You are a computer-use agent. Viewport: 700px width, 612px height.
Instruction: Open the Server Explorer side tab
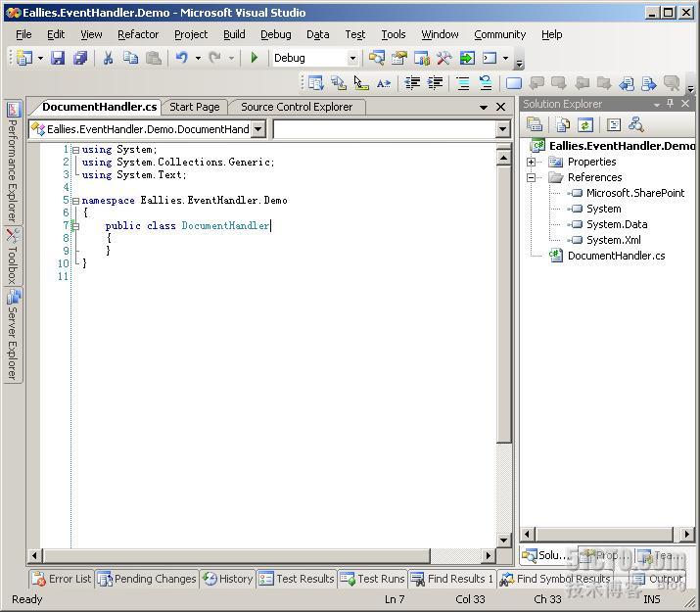coord(13,335)
